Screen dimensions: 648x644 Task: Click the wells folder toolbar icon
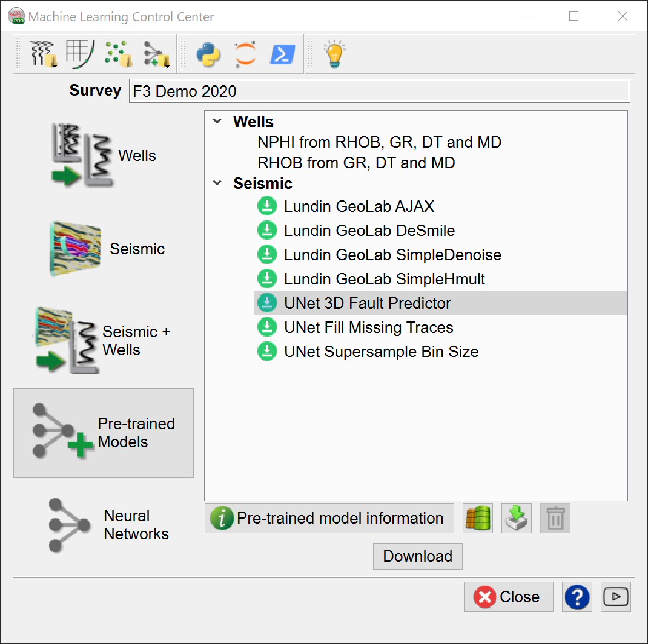(44, 54)
